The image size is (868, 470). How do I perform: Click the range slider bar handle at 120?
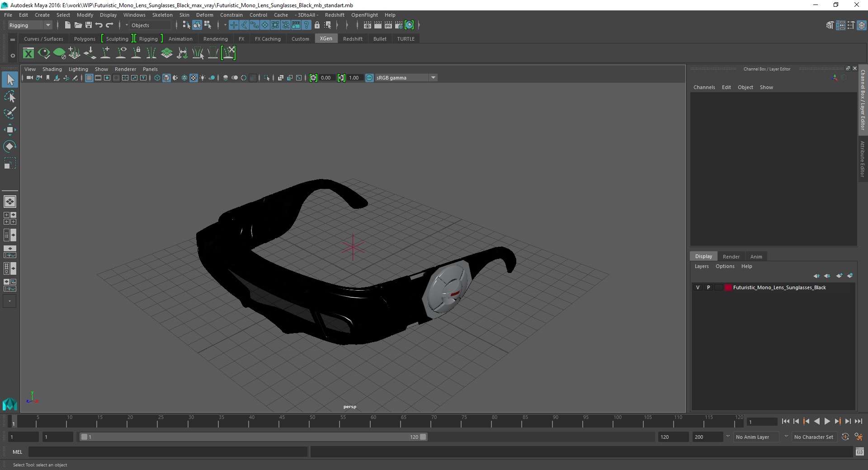(x=423, y=437)
